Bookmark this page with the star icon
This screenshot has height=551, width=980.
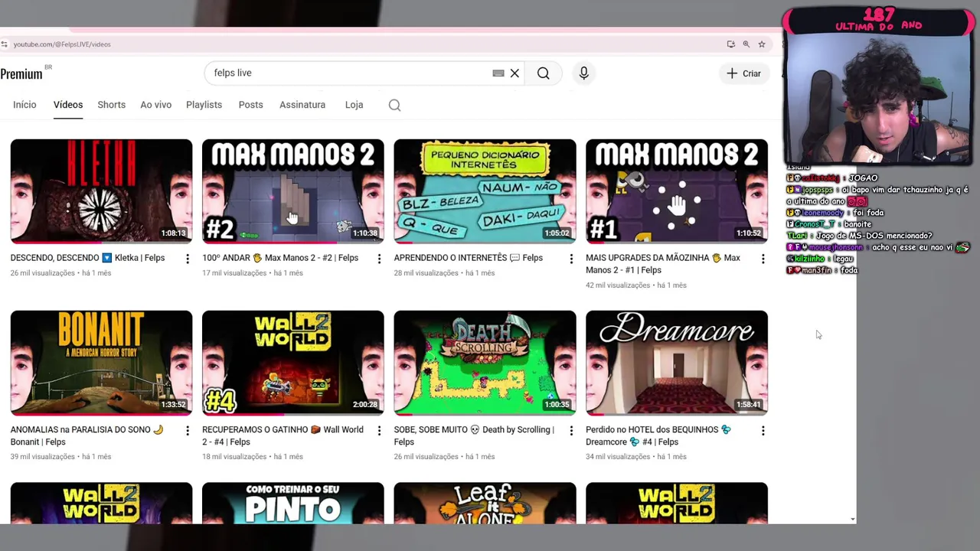tap(762, 44)
